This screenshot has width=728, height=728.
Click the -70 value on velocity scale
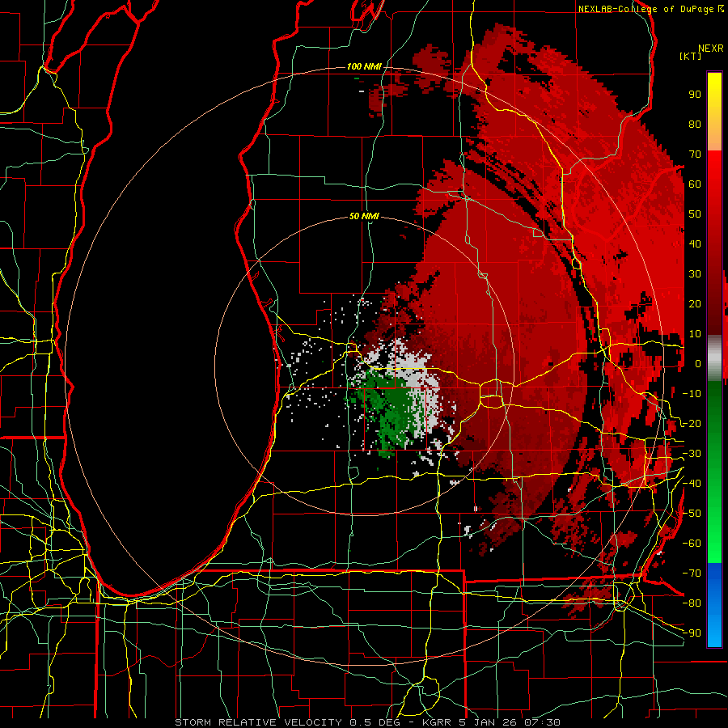click(x=692, y=574)
